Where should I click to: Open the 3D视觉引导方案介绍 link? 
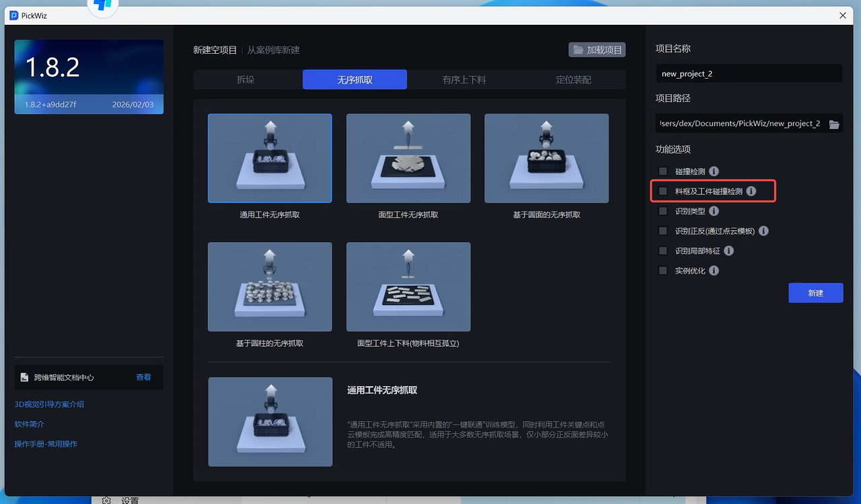(49, 405)
